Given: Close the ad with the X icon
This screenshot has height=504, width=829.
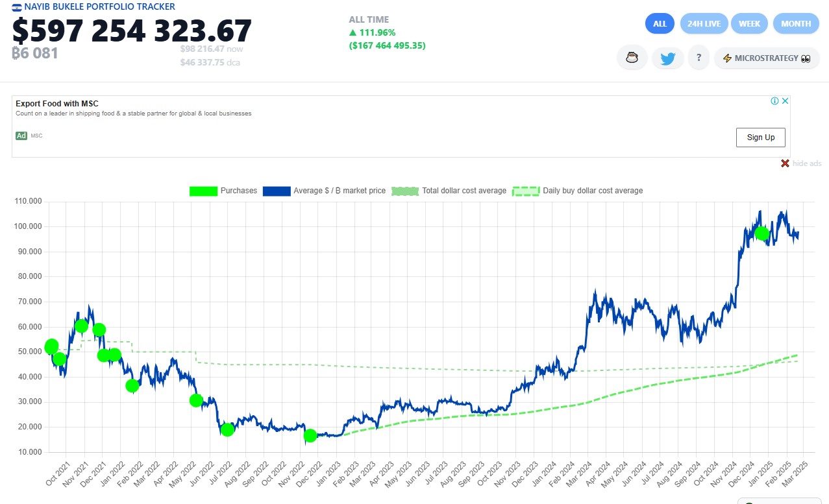Looking at the screenshot, I should pyautogui.click(x=785, y=101).
